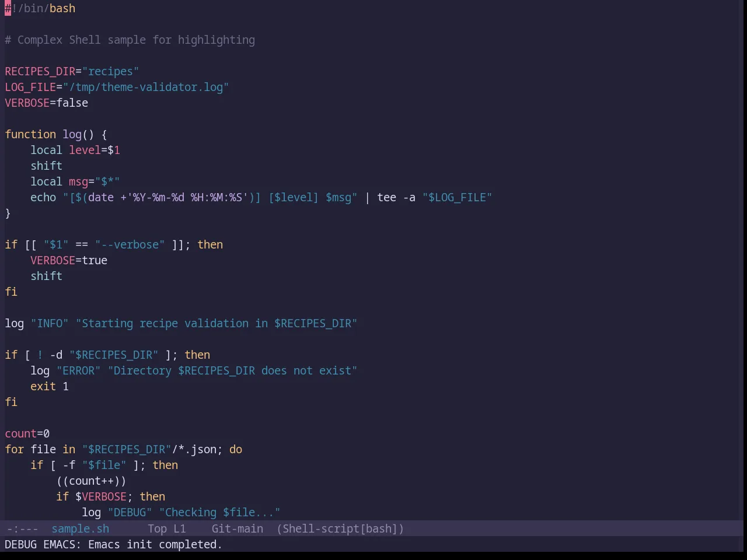747x560 pixels.
Task: Click the "Checking $file..." string
Action: (219, 512)
